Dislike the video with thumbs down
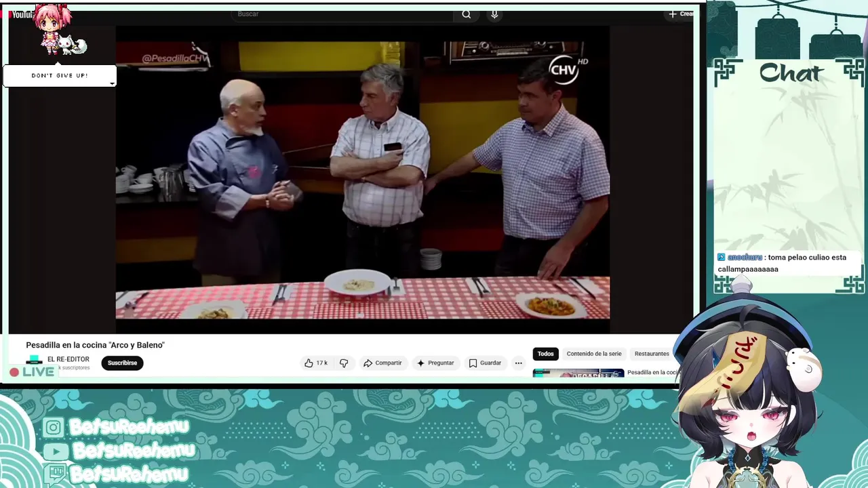The height and width of the screenshot is (488, 868). click(344, 363)
